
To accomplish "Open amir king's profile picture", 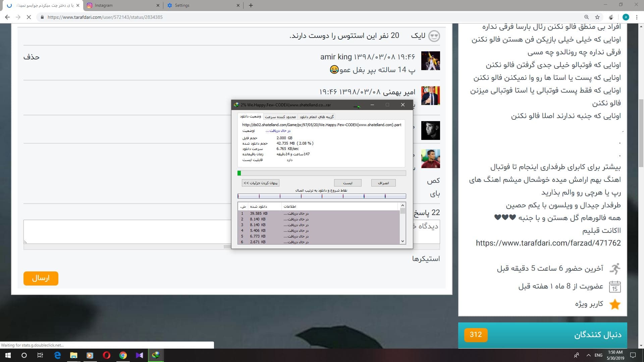I will coord(430,61).
